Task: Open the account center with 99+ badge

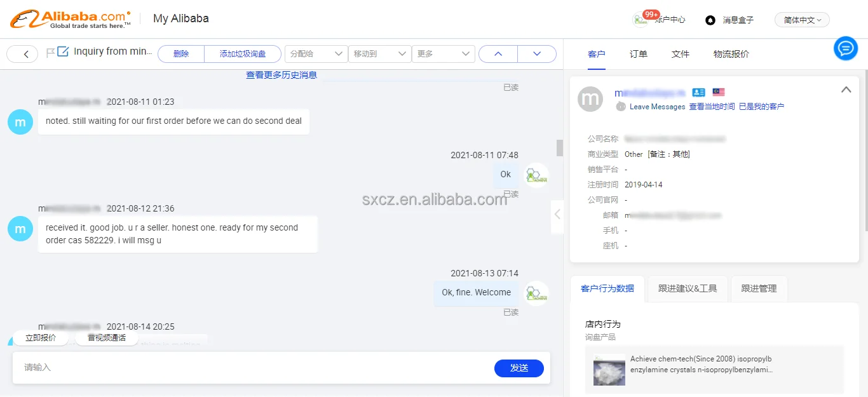Action: [x=659, y=19]
